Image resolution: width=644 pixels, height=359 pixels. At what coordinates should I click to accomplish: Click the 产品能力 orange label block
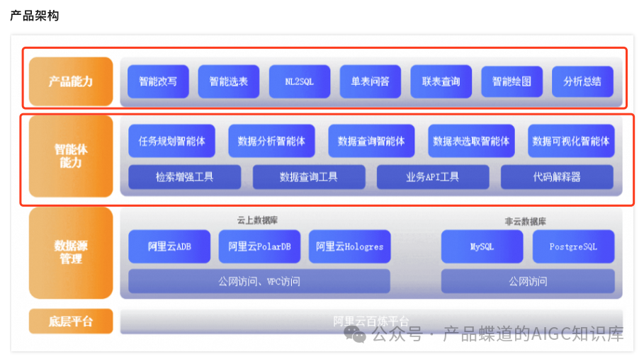click(71, 81)
